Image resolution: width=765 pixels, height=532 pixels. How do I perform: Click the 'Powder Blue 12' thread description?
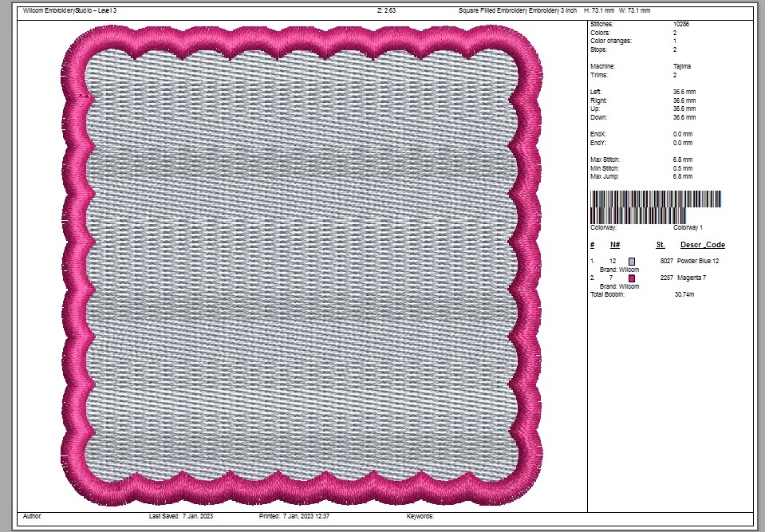698,262
